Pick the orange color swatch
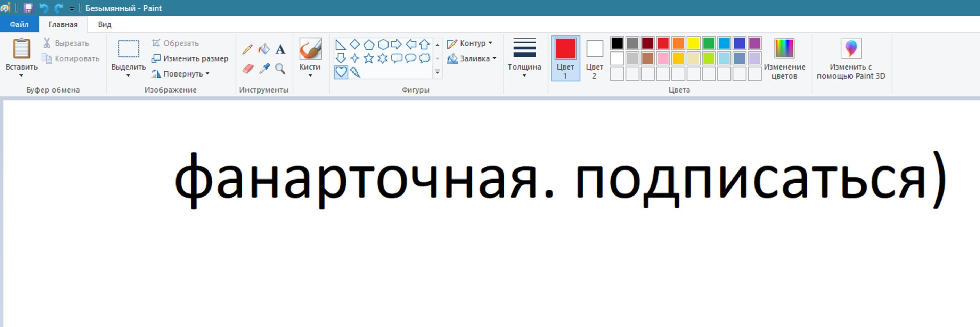 click(x=678, y=43)
